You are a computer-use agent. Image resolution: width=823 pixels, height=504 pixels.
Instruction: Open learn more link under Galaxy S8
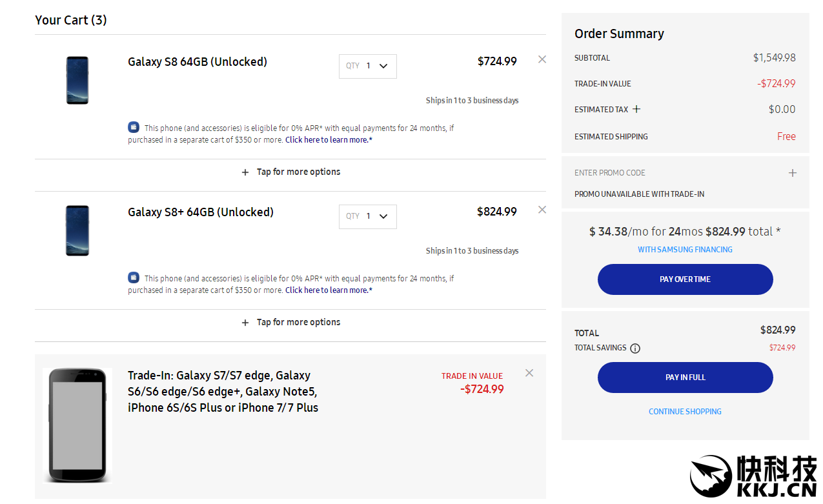329,140
